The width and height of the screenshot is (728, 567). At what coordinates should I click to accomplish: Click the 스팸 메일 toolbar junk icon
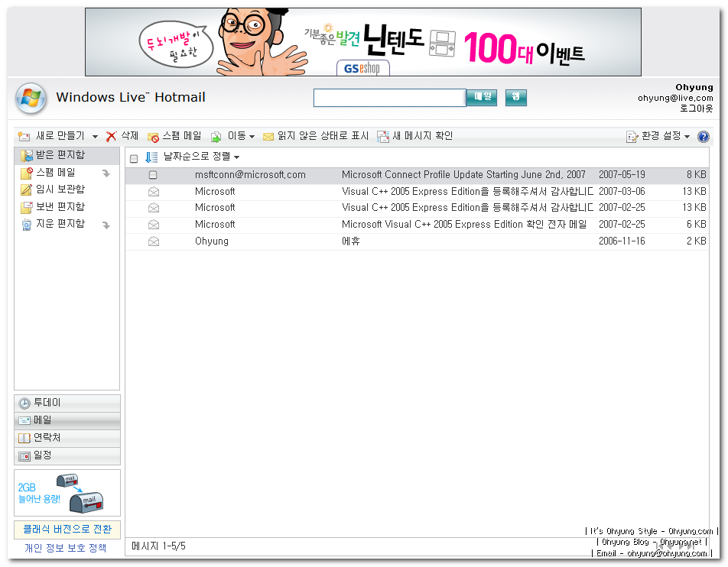point(153,137)
